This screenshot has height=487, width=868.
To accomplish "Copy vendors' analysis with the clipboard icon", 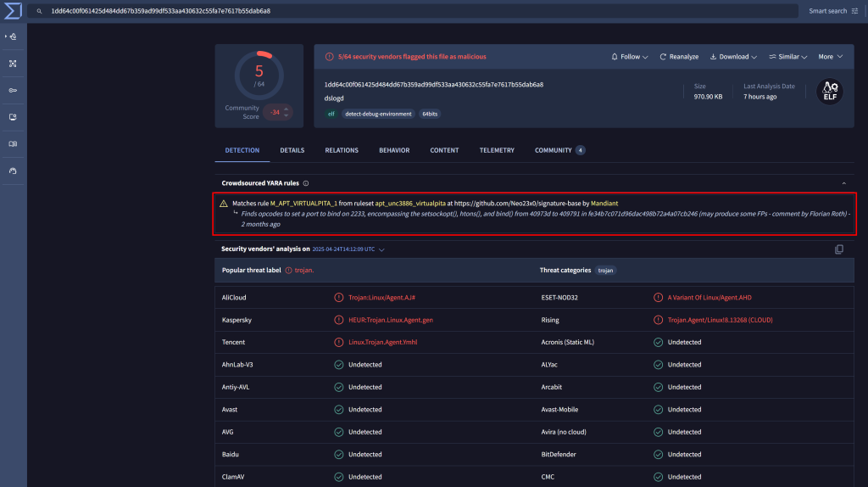I will 838,249.
